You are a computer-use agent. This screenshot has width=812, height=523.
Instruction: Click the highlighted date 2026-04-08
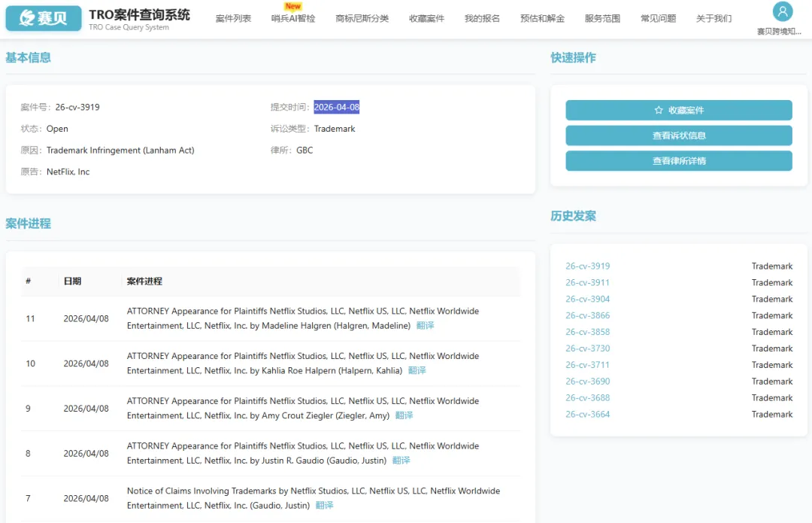pos(336,108)
